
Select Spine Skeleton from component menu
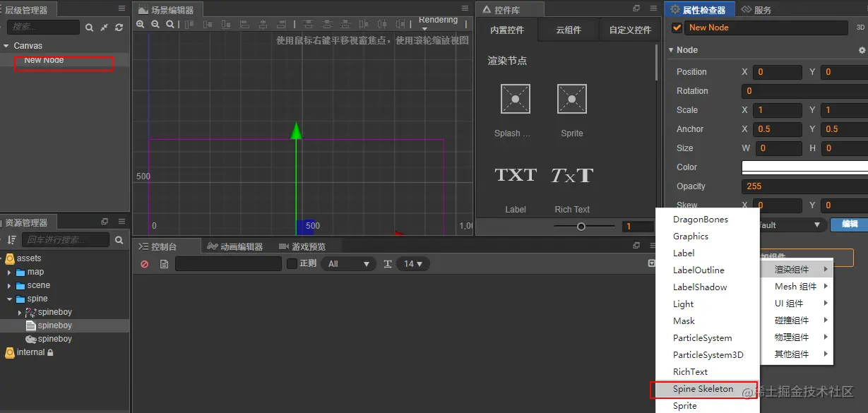tap(707, 389)
